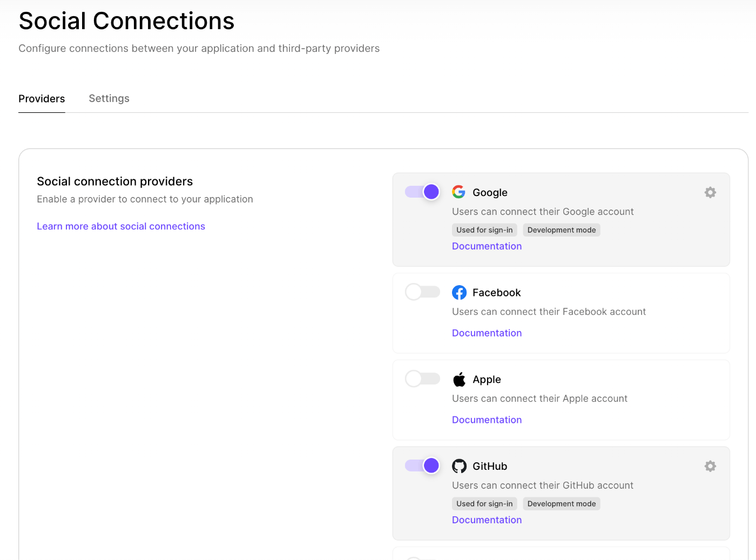The image size is (756, 560).
Task: Click the Facebook logo icon
Action: coord(459,292)
